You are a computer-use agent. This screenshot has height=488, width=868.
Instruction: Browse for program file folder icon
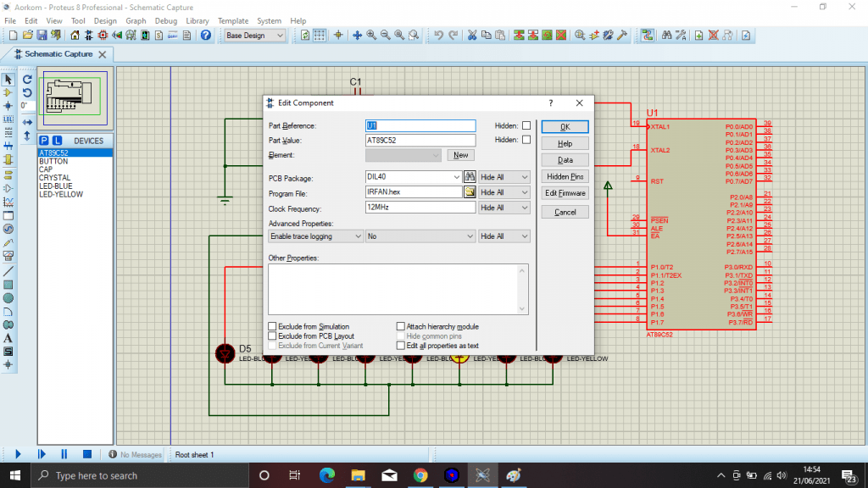click(470, 192)
